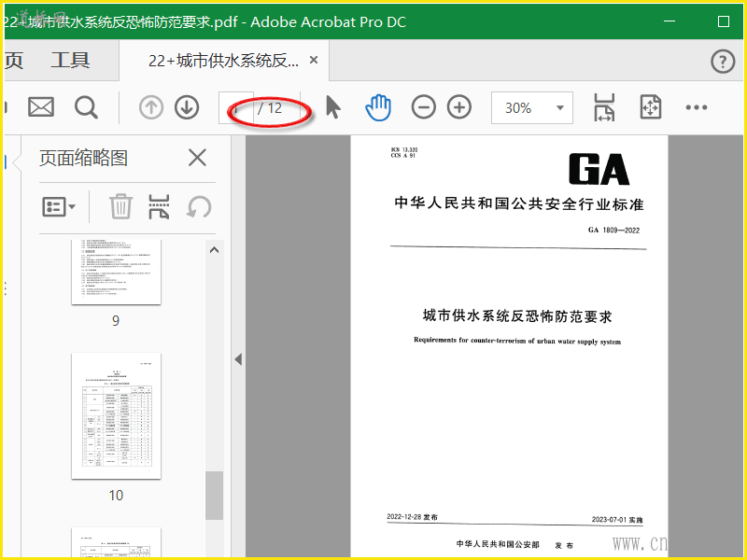Open thumbnails panel options dropdown
The height and width of the screenshot is (560, 747).
click(x=59, y=207)
